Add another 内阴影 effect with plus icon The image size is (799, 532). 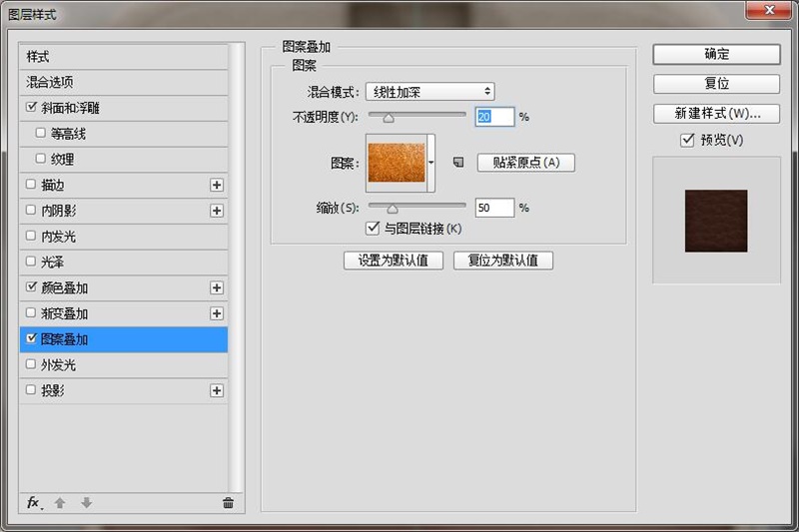coord(217,211)
